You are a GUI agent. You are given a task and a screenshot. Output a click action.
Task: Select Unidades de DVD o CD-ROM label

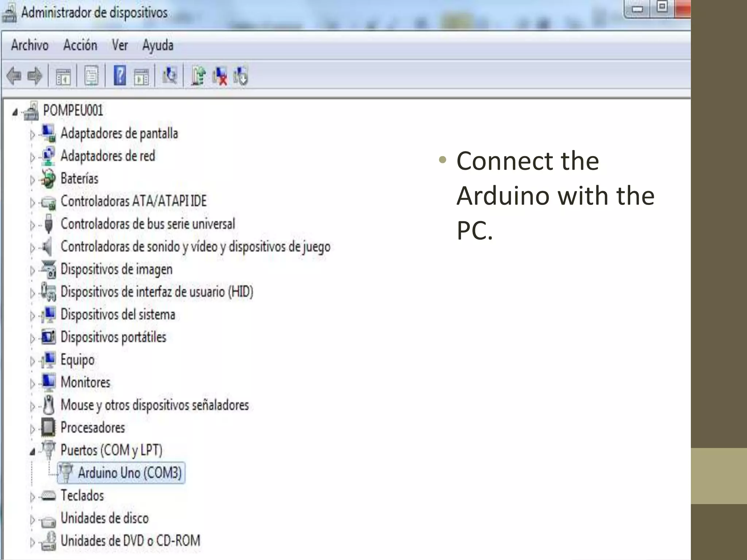(x=130, y=541)
